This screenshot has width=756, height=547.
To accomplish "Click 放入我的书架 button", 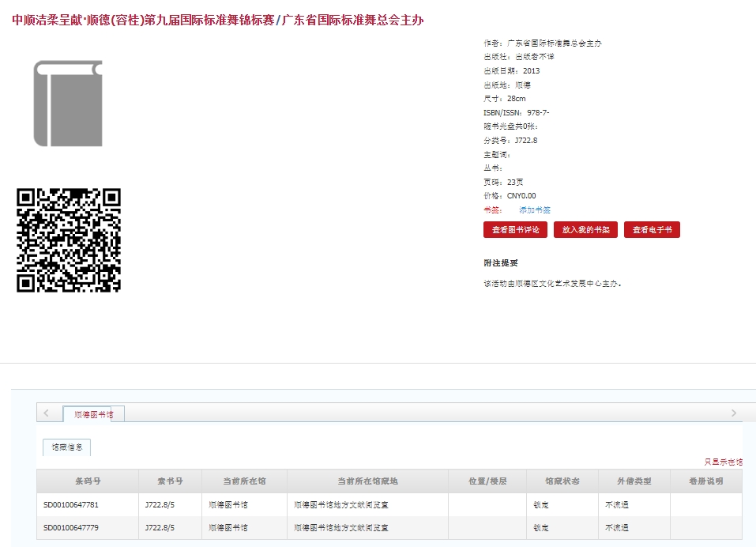I will 586,229.
